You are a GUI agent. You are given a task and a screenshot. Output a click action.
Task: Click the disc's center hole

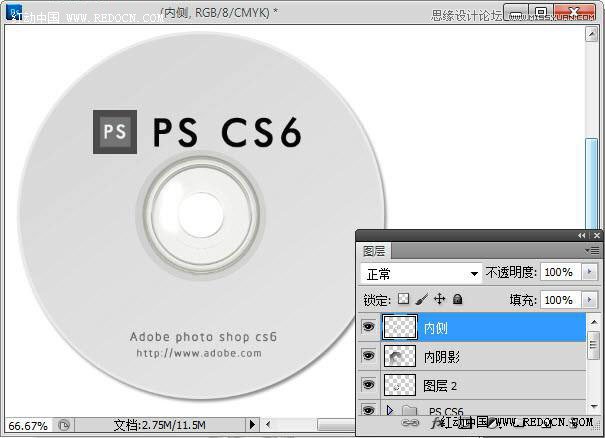pyautogui.click(x=201, y=215)
